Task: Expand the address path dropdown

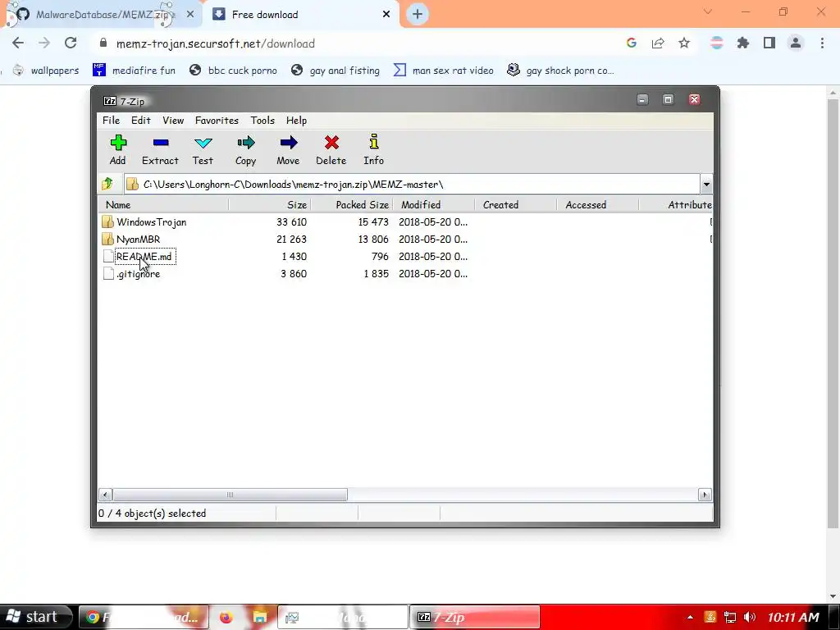Action: pyautogui.click(x=706, y=185)
